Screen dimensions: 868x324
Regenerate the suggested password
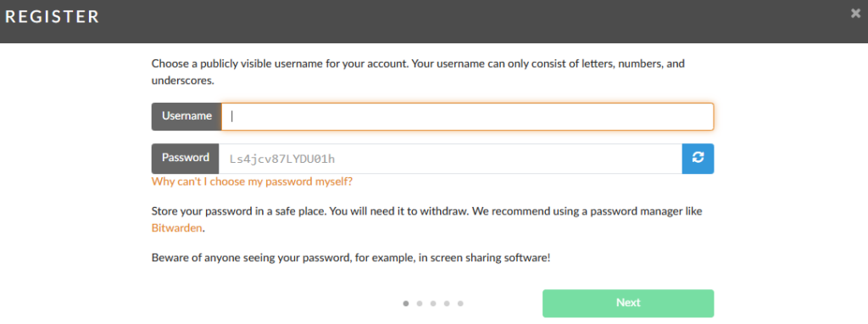tap(698, 159)
